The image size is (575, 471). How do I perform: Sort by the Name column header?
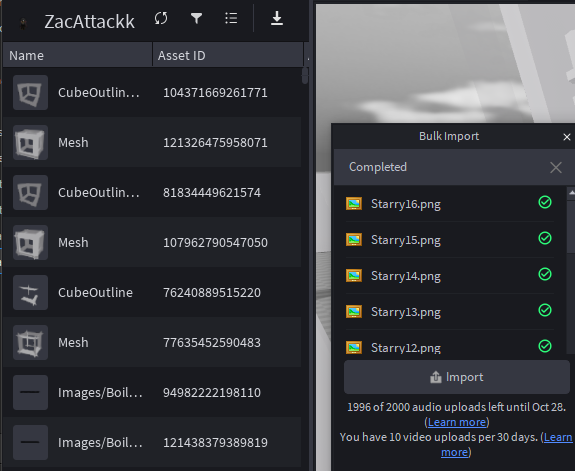tap(77, 55)
